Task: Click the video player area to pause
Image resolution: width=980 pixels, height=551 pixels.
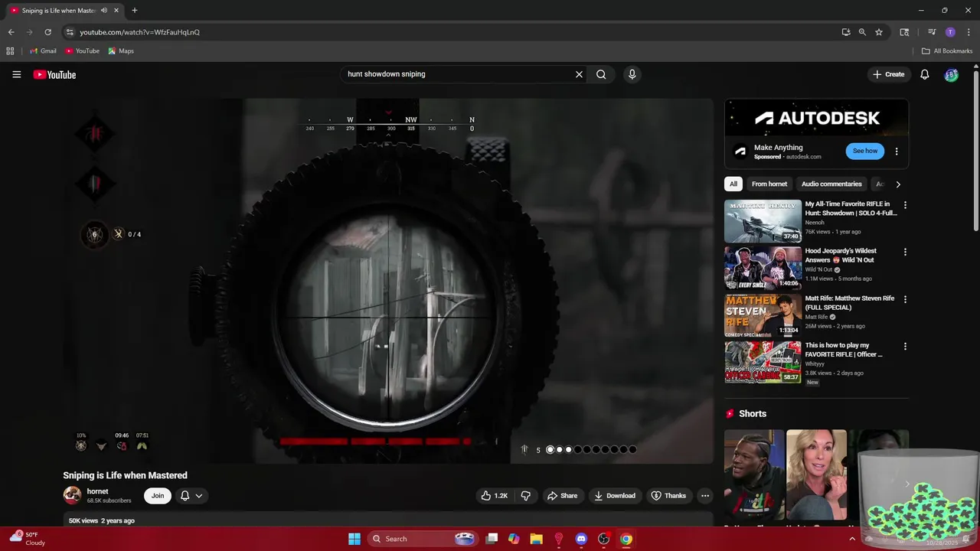Action: pyautogui.click(x=388, y=281)
